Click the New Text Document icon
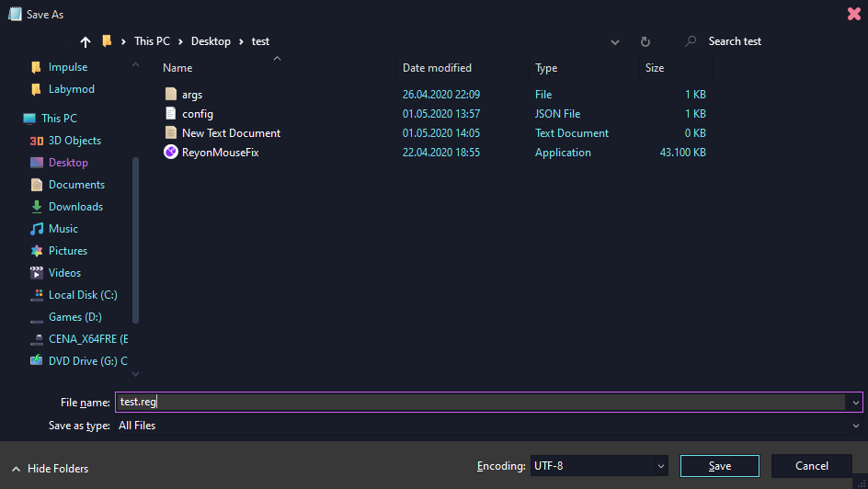 (171, 132)
